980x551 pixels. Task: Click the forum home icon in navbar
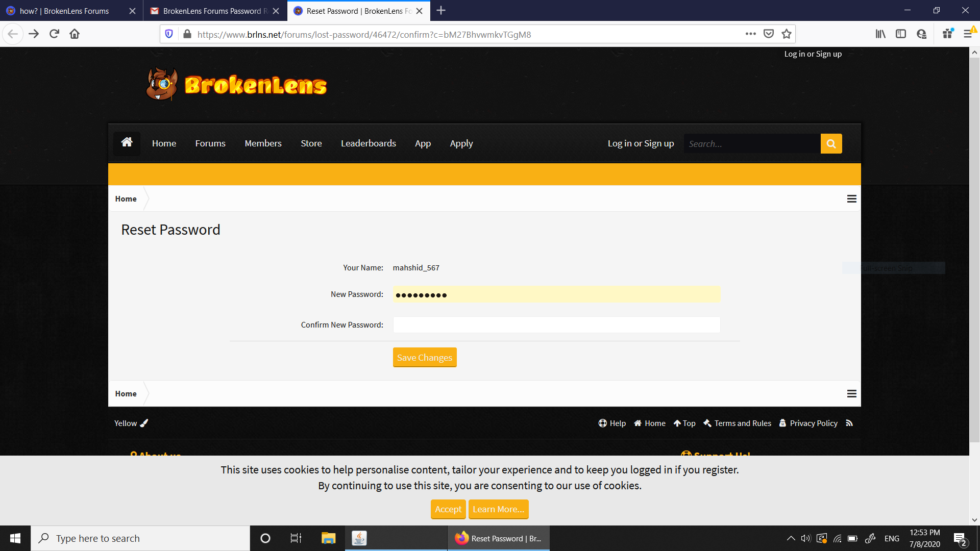127,143
